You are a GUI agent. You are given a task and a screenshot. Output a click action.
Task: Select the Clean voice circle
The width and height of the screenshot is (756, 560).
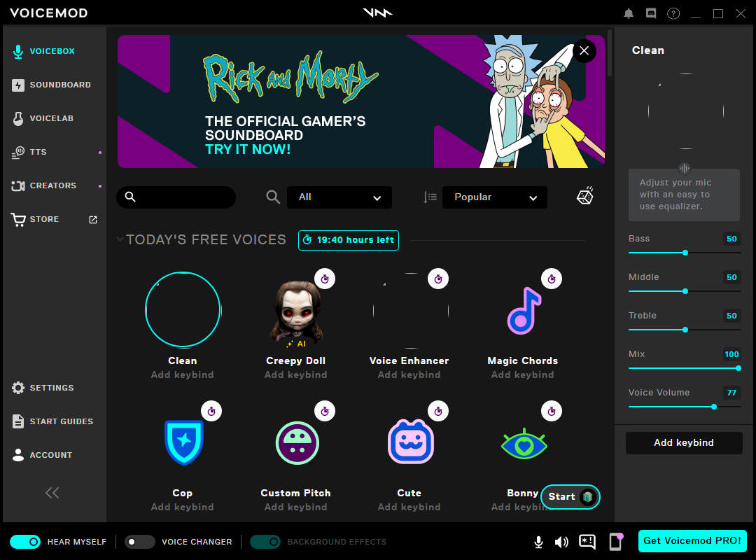coord(183,309)
